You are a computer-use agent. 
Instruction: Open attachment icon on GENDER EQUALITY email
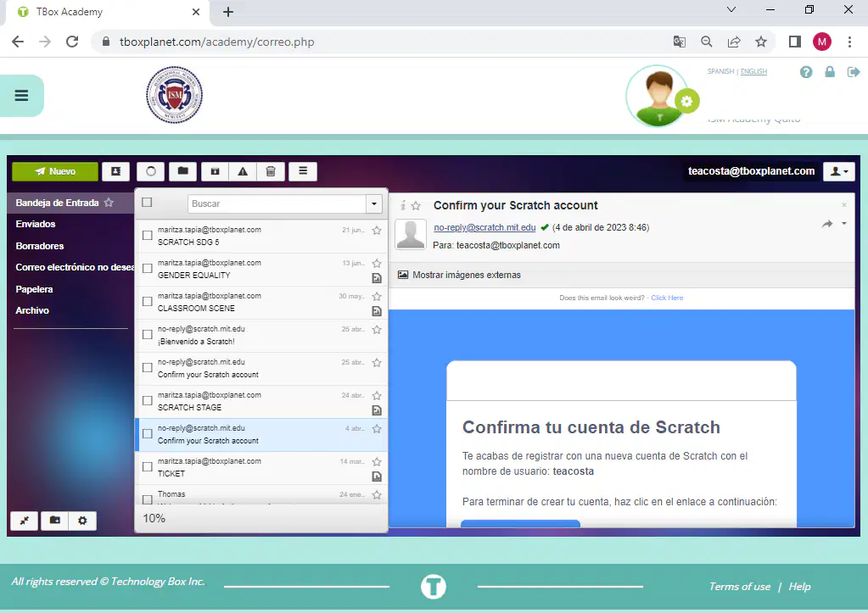tap(377, 278)
